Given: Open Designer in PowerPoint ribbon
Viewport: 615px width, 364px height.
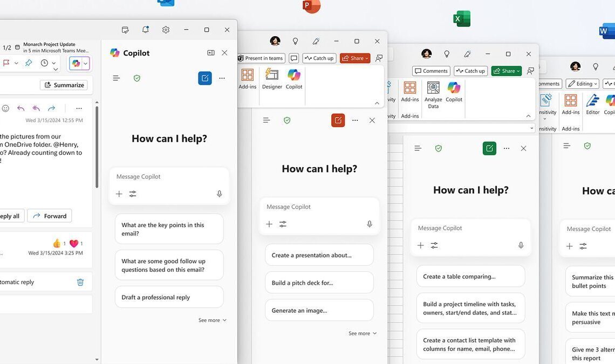Looking at the screenshot, I should (x=272, y=79).
